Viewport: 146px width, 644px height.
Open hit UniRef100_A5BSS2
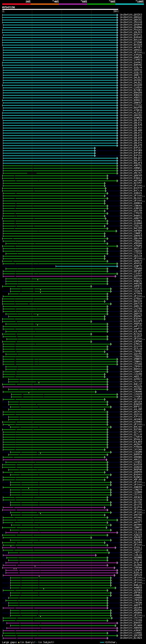131,98
